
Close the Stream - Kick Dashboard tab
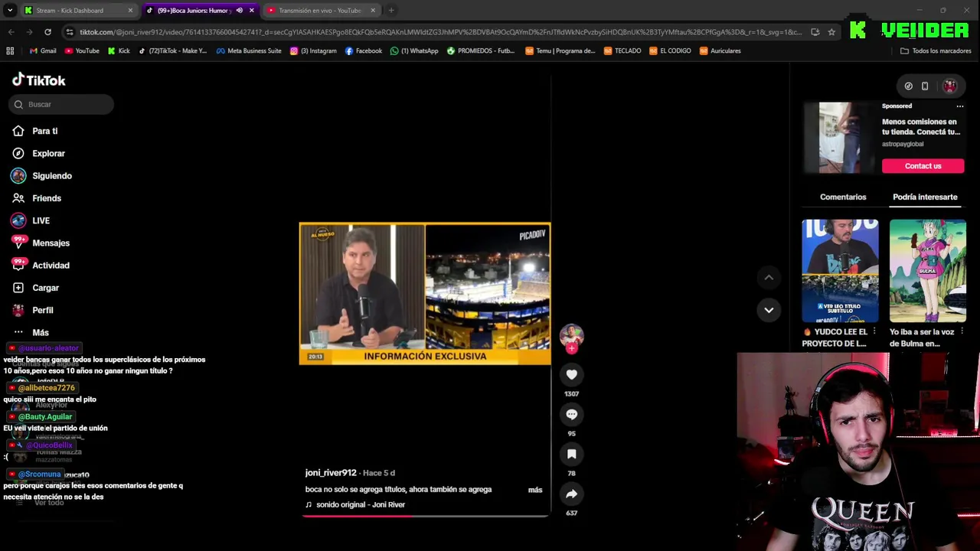[x=130, y=11]
